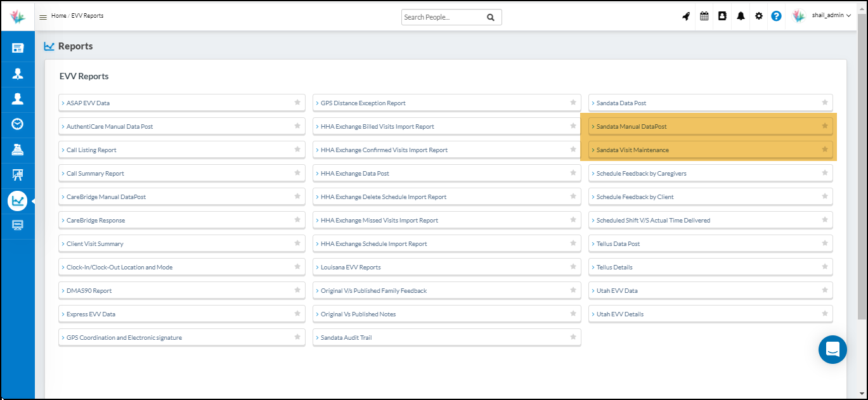Star the Sandata Manual DataPost report
Screen dimensions: 868x400
825,126
